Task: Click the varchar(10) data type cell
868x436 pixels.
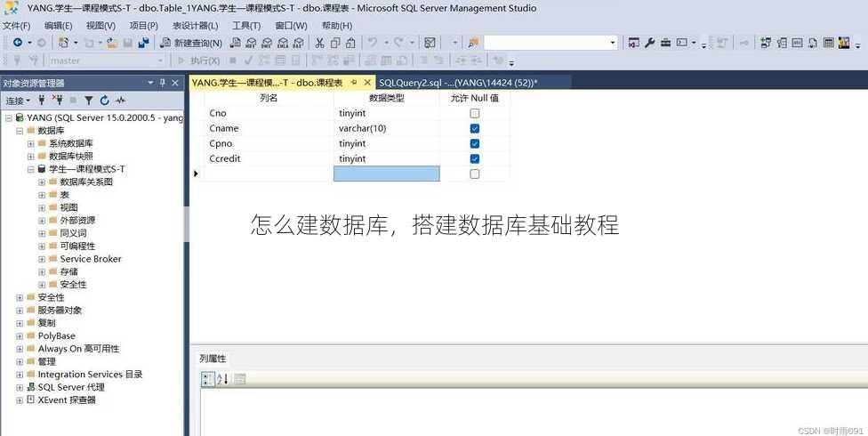Action: click(x=386, y=128)
